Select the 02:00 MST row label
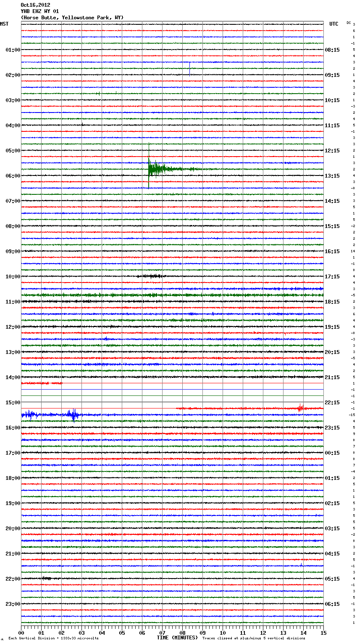 pyautogui.click(x=13, y=75)
